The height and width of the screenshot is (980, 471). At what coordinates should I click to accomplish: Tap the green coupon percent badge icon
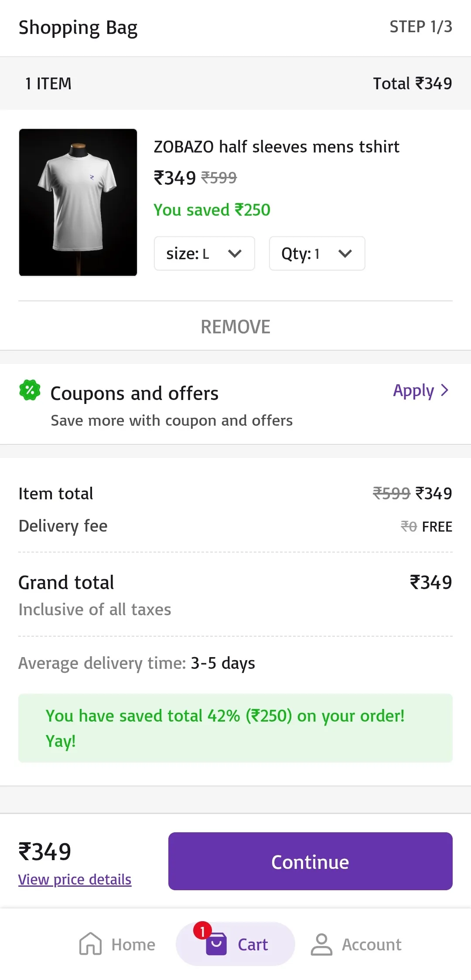(x=30, y=390)
